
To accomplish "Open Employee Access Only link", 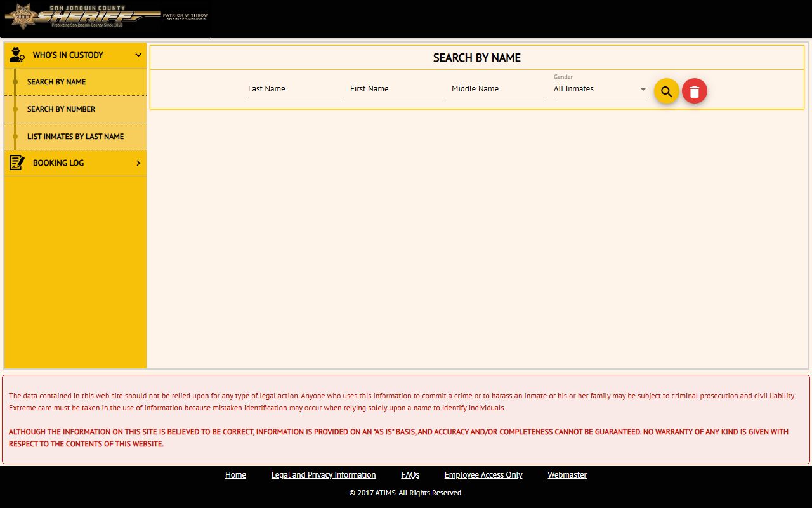I will coord(483,475).
